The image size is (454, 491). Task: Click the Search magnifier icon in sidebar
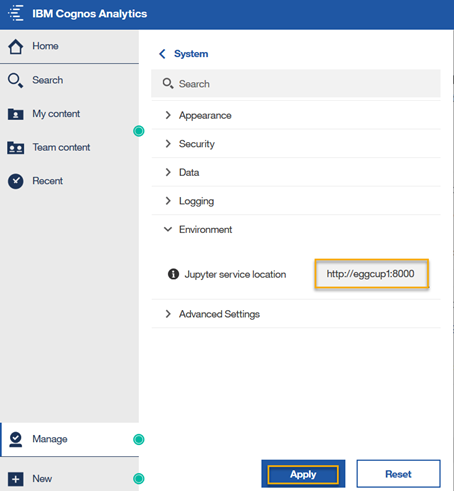(16, 80)
